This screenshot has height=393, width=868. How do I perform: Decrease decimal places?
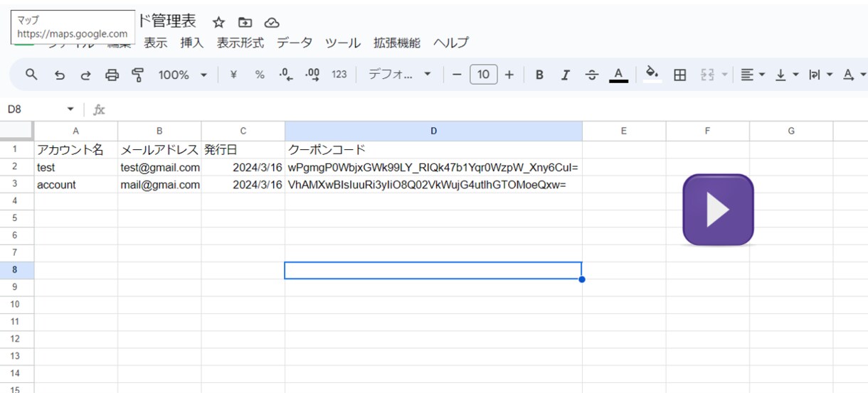tap(285, 75)
